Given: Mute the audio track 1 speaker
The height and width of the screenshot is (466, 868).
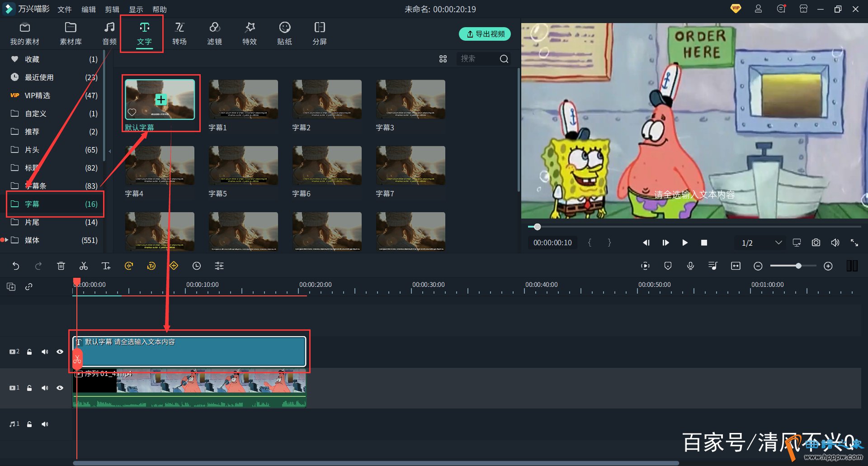Looking at the screenshot, I should pyautogui.click(x=45, y=424).
